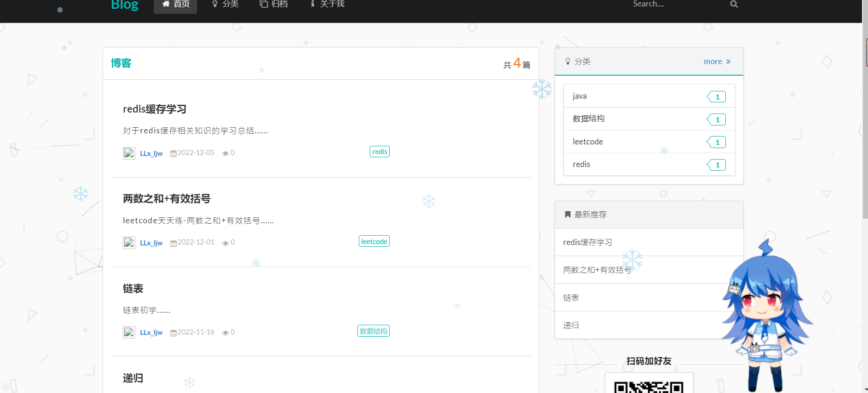The image size is (868, 393).
Task: Click eye views icon on 链表 post
Action: tap(225, 333)
